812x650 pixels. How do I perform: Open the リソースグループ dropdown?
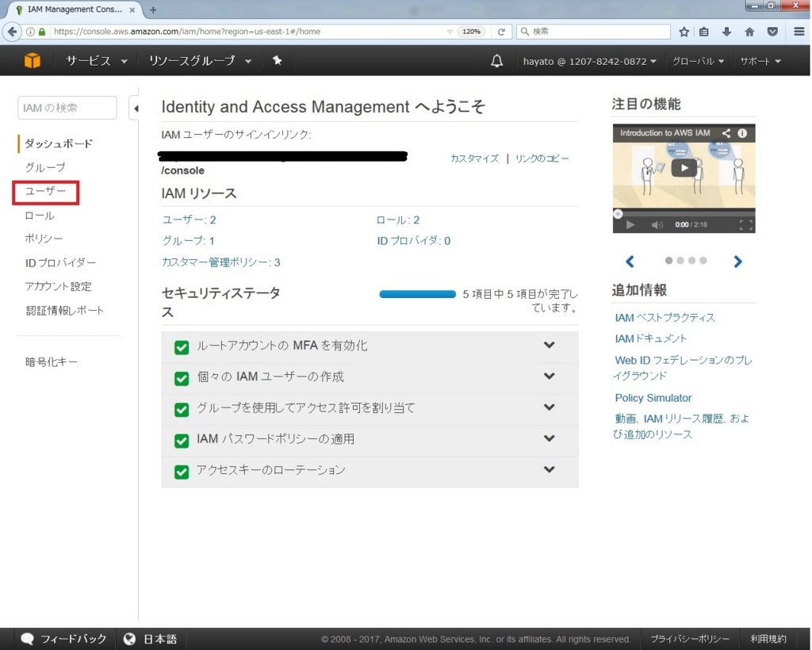tap(200, 61)
